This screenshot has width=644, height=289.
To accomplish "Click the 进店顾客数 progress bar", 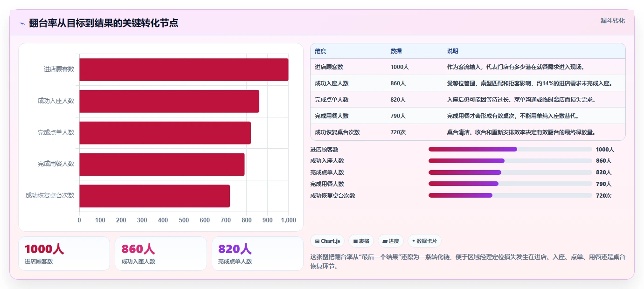I will [510, 149].
